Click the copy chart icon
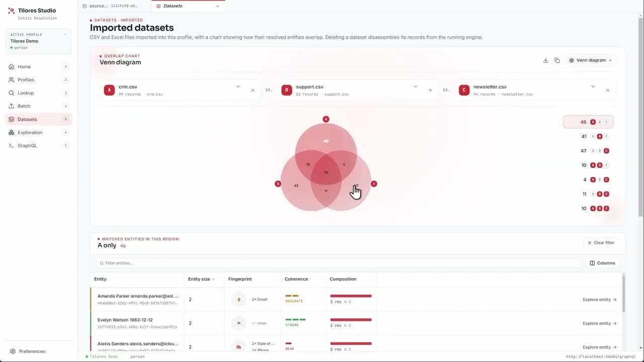This screenshot has height=362, width=644. [x=557, y=60]
